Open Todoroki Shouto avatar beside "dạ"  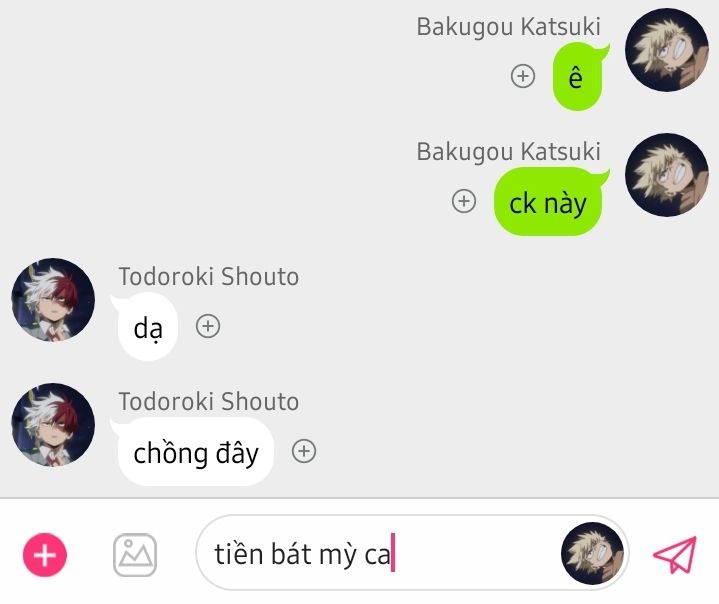53,300
